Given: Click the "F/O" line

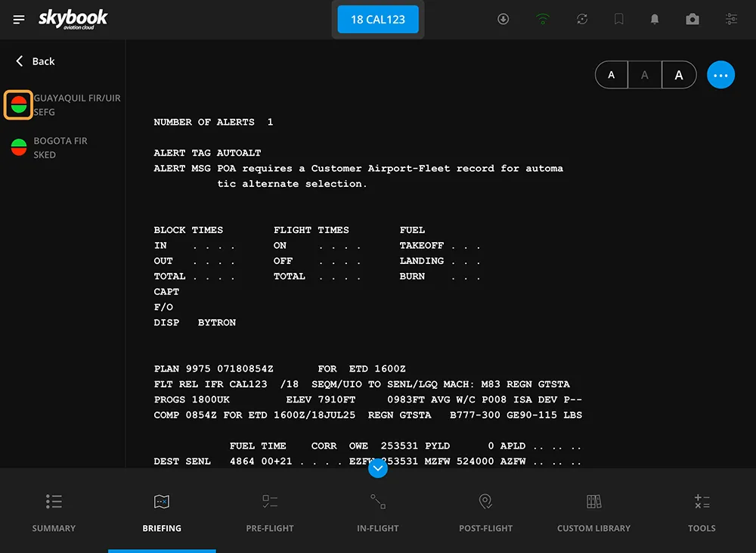Looking at the screenshot, I should 163,307.
